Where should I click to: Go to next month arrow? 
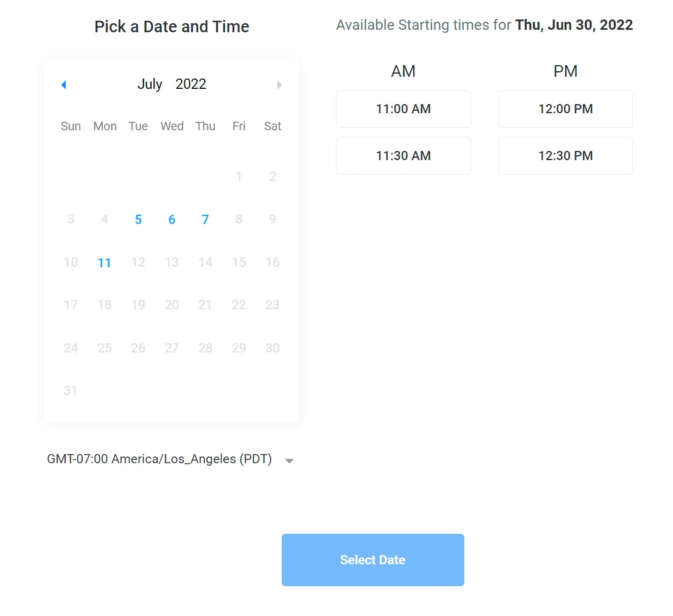tap(279, 85)
